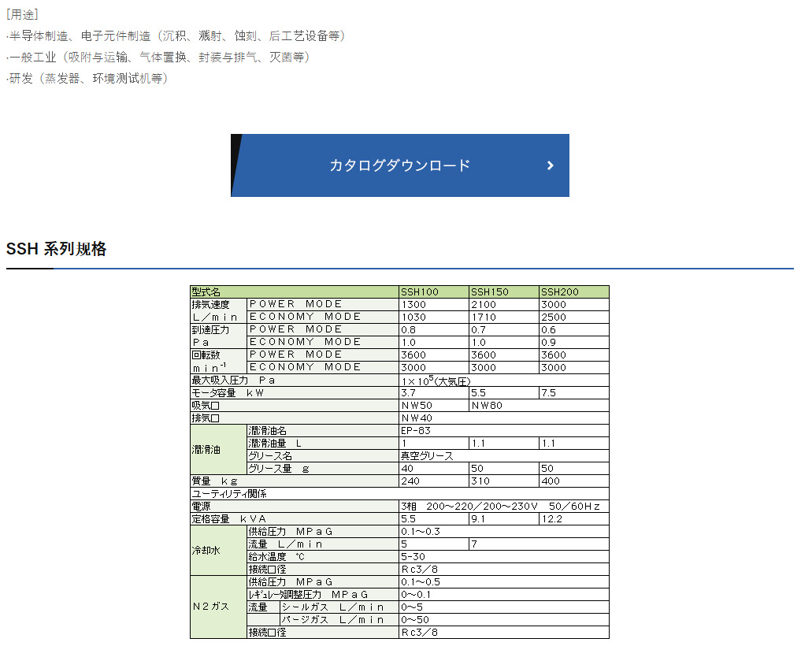This screenshot has height=672, width=801.
Task: Click the 2100 pumping speed value
Action: 503,305
